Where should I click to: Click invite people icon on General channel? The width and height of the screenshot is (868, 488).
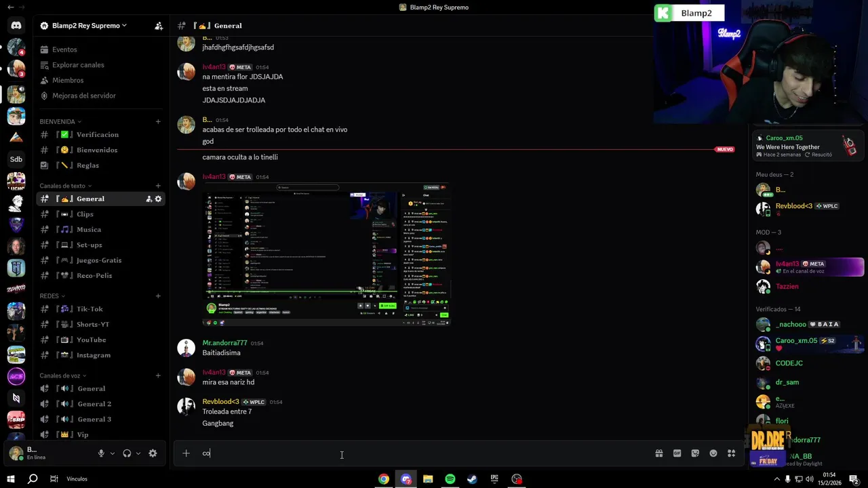point(149,199)
